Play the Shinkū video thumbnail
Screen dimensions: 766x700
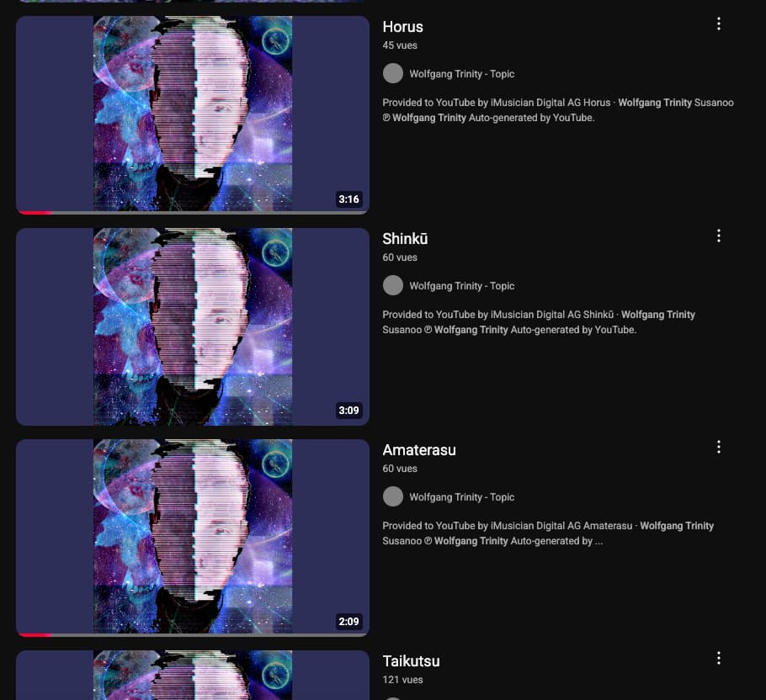pyautogui.click(x=193, y=326)
